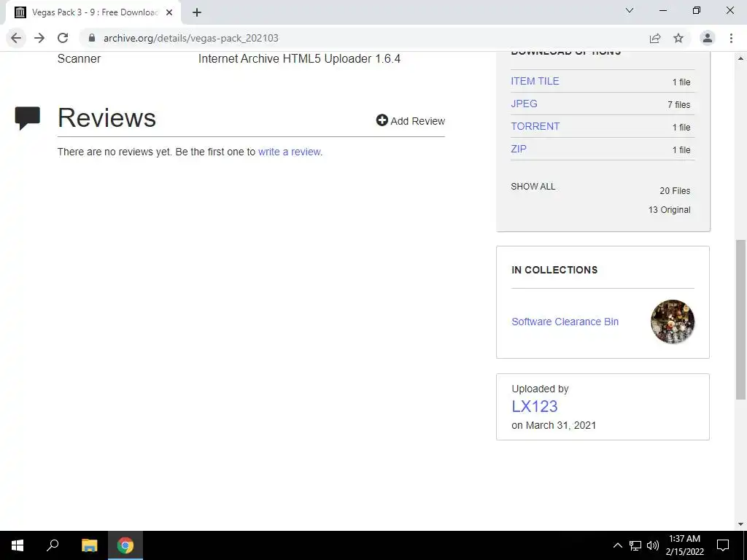
Task: Click the Add Review plus icon
Action: (382, 120)
